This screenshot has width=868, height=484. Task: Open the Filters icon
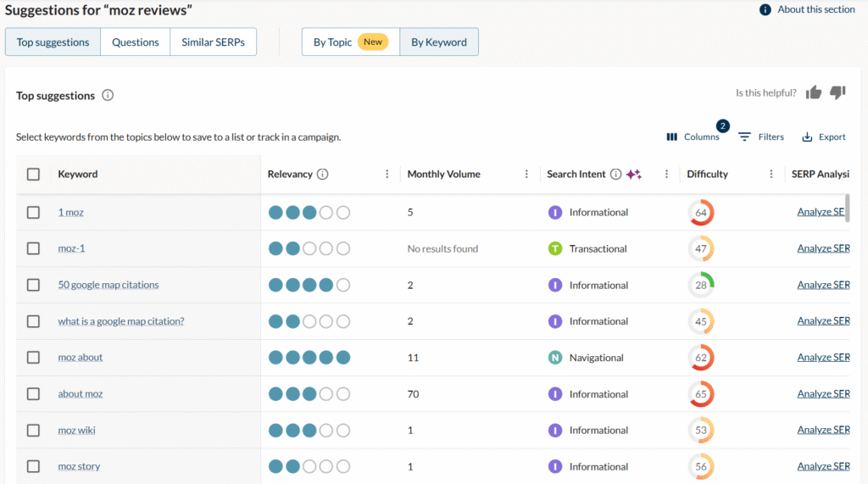click(x=744, y=136)
